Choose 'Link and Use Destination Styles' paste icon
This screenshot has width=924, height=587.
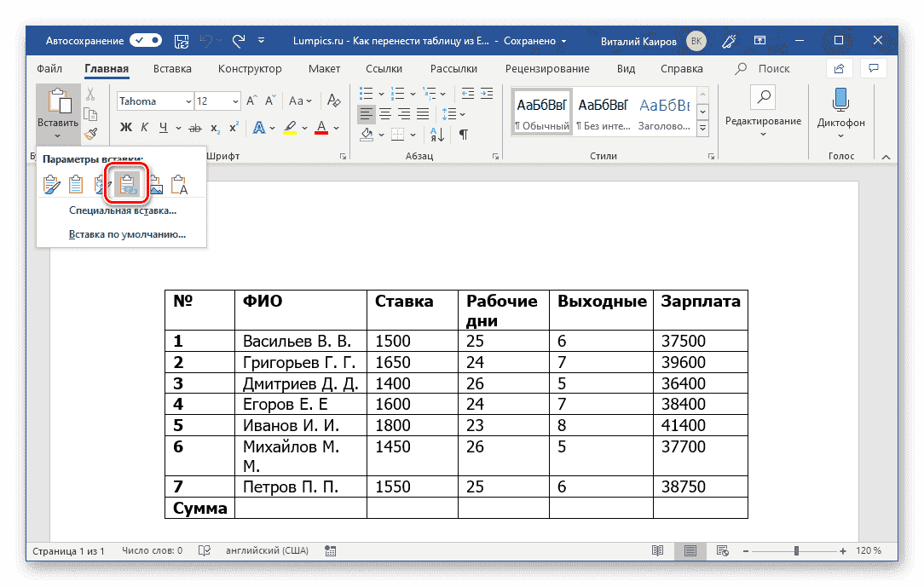tap(126, 184)
